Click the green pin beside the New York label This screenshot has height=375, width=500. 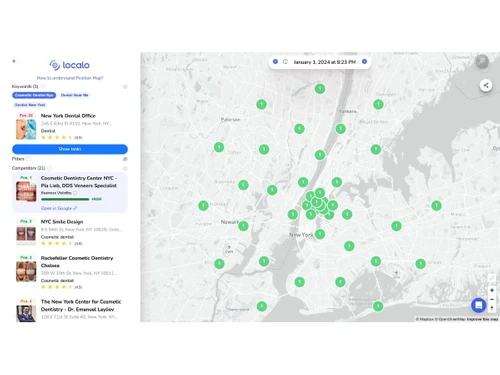pos(320,234)
